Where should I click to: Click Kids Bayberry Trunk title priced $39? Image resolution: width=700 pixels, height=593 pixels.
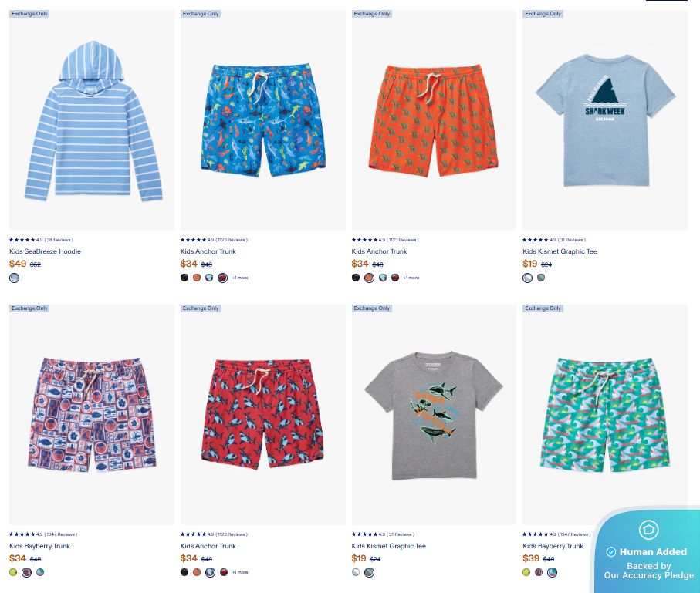pyautogui.click(x=553, y=546)
